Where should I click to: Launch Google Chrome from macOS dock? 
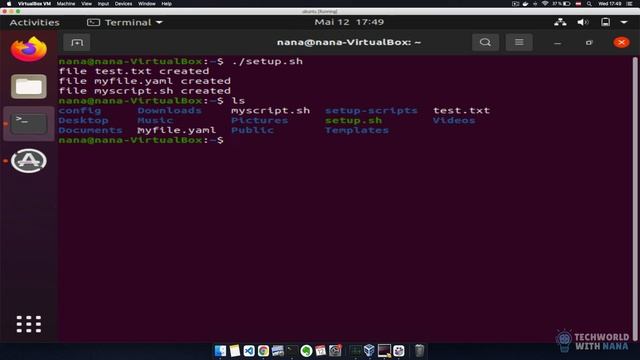tap(263, 351)
